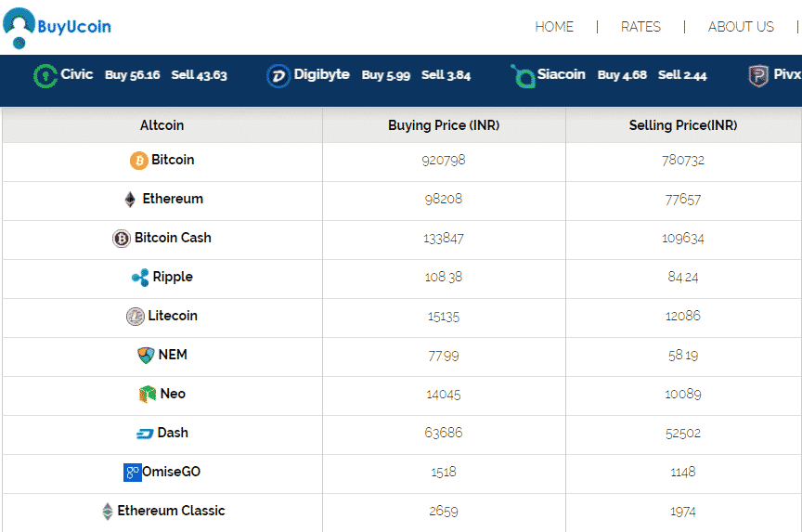This screenshot has width=802, height=532.
Task: Click the Neo green cube icon
Action: click(148, 395)
